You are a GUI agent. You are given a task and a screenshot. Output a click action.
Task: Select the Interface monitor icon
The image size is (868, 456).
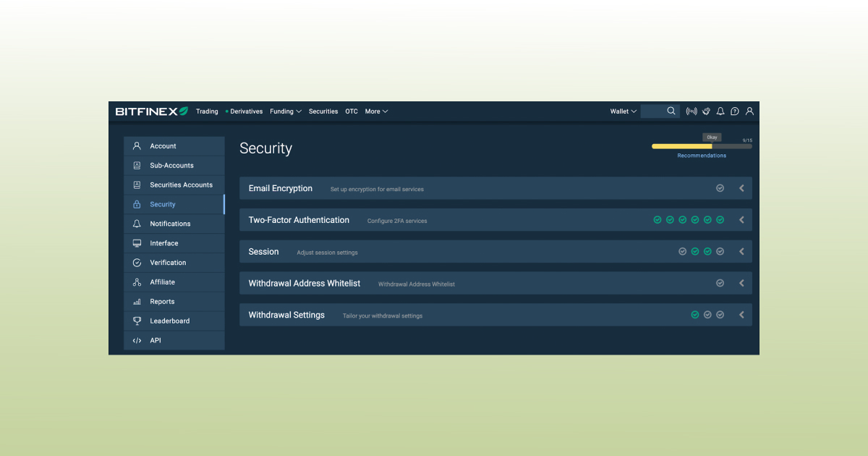[137, 242]
